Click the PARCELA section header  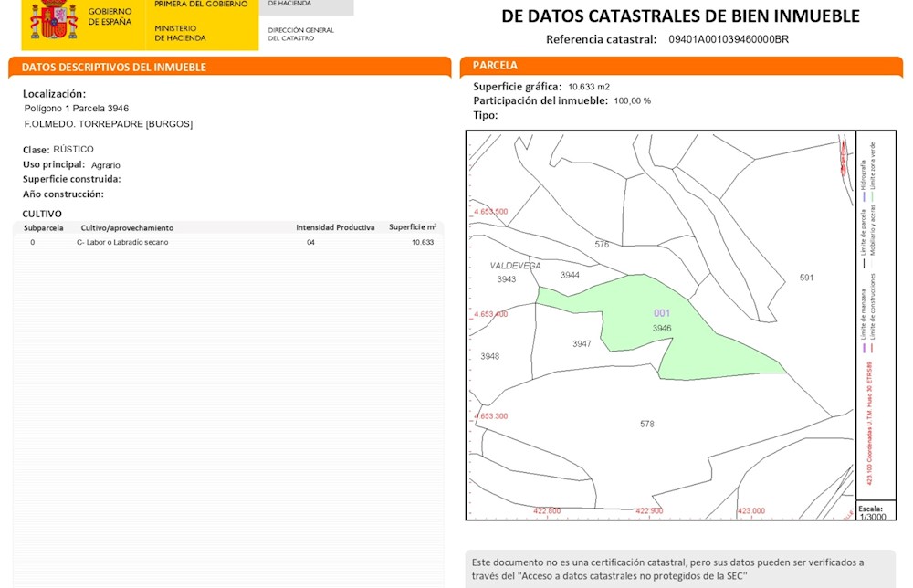coord(681,66)
